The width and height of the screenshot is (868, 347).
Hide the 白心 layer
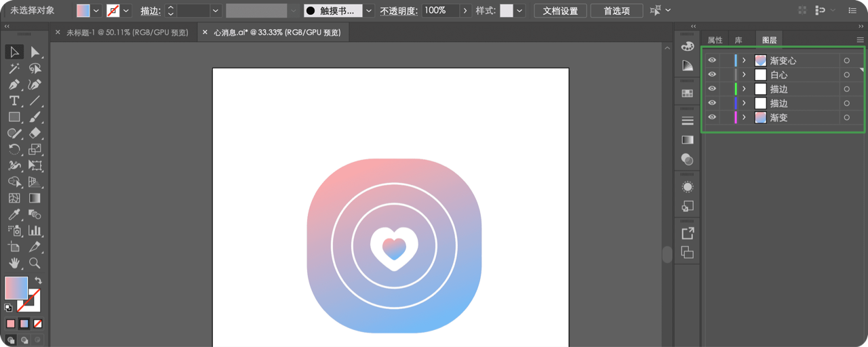click(x=712, y=75)
